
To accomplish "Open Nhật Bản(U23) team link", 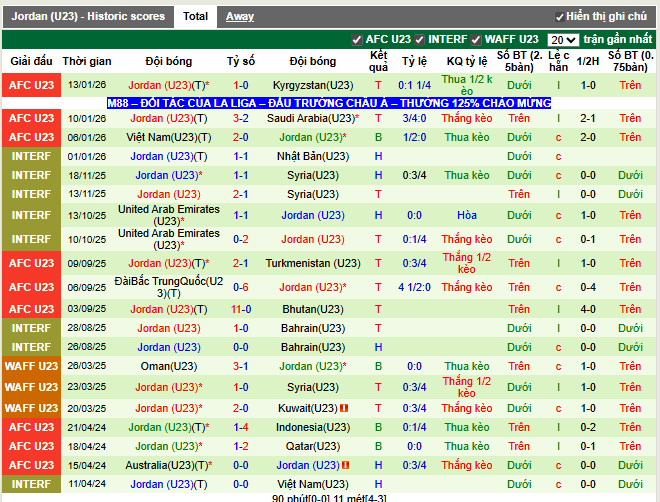I will [313, 157].
